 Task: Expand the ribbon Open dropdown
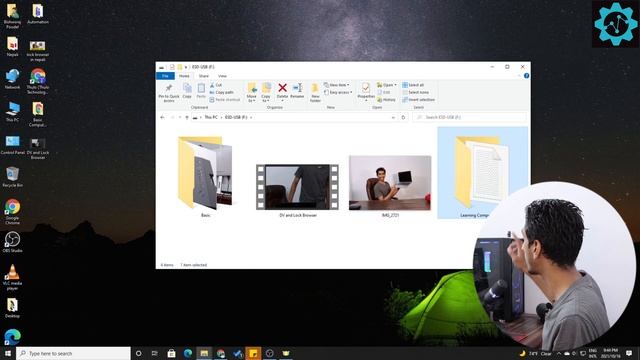click(x=387, y=85)
